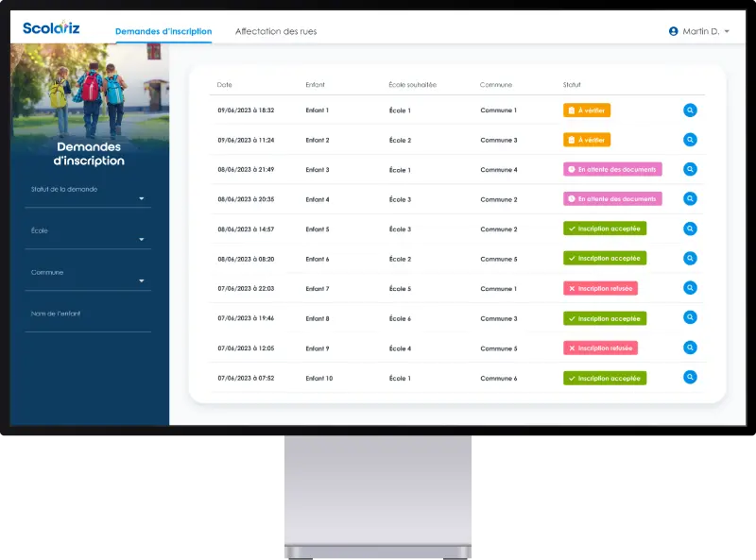This screenshot has width=756, height=560.
Task: Click the Inscription refusée badge for Enfant 7
Action: point(600,288)
